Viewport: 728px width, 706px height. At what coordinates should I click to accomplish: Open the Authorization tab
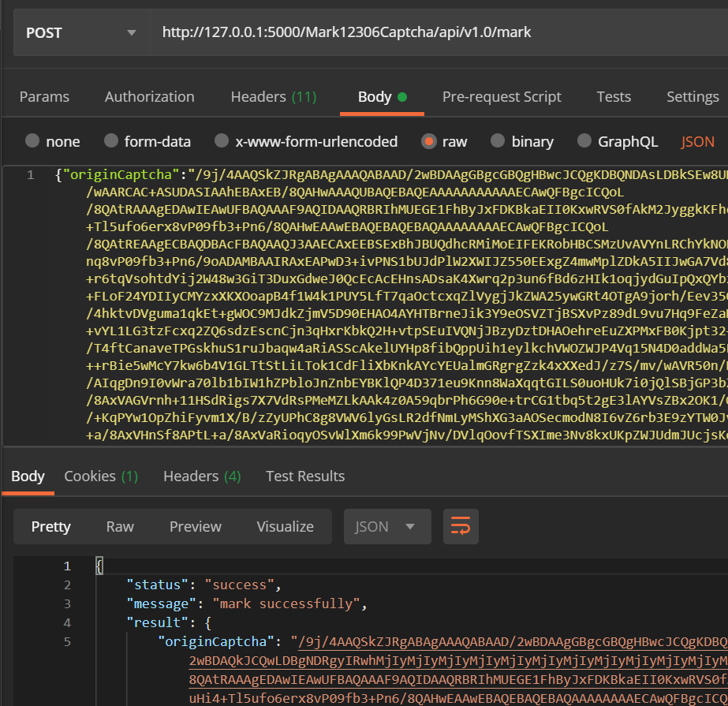149,97
